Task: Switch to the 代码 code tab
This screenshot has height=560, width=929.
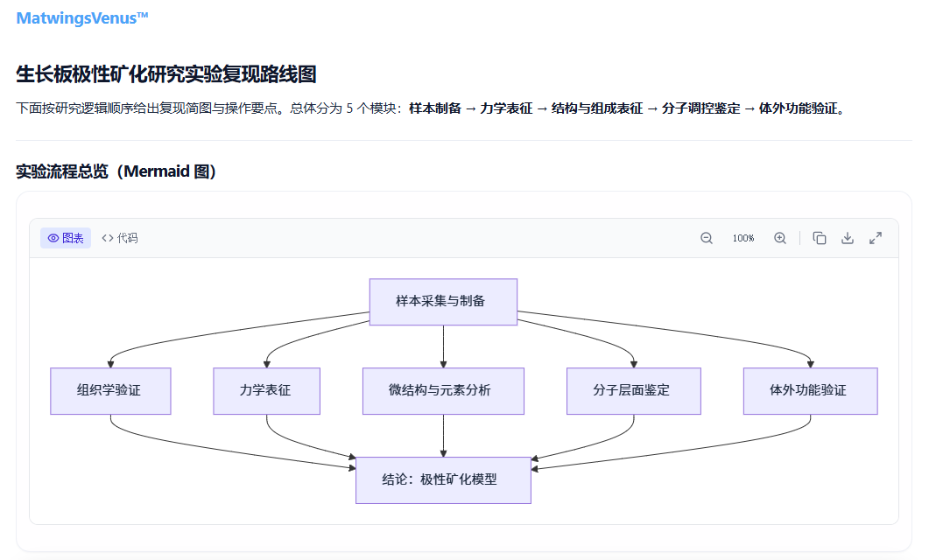Action: [120, 238]
